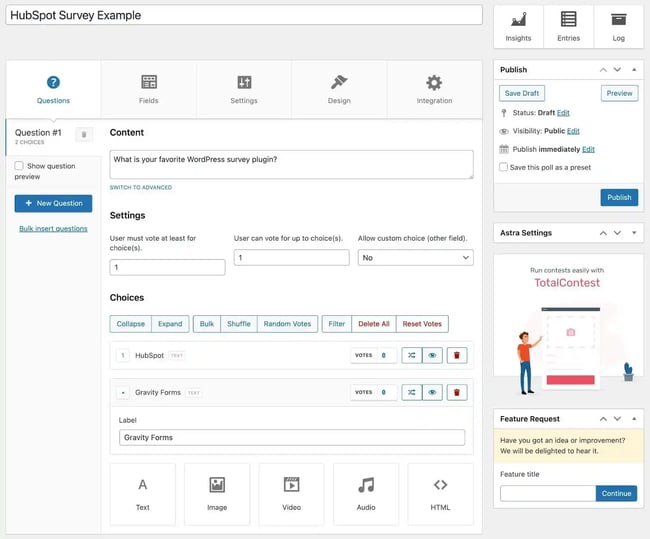Click minimum votes choice field
Image resolution: width=650 pixels, height=539 pixels.
(167, 267)
